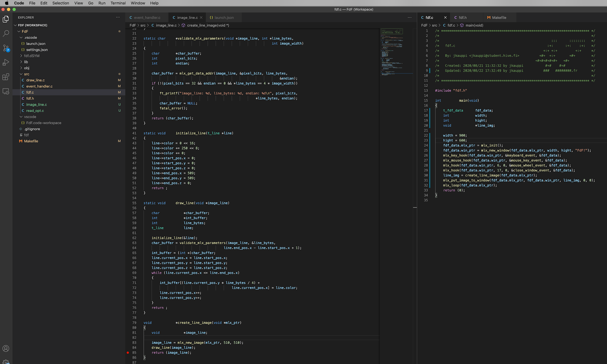Close the image_line.c editor tab

(201, 17)
